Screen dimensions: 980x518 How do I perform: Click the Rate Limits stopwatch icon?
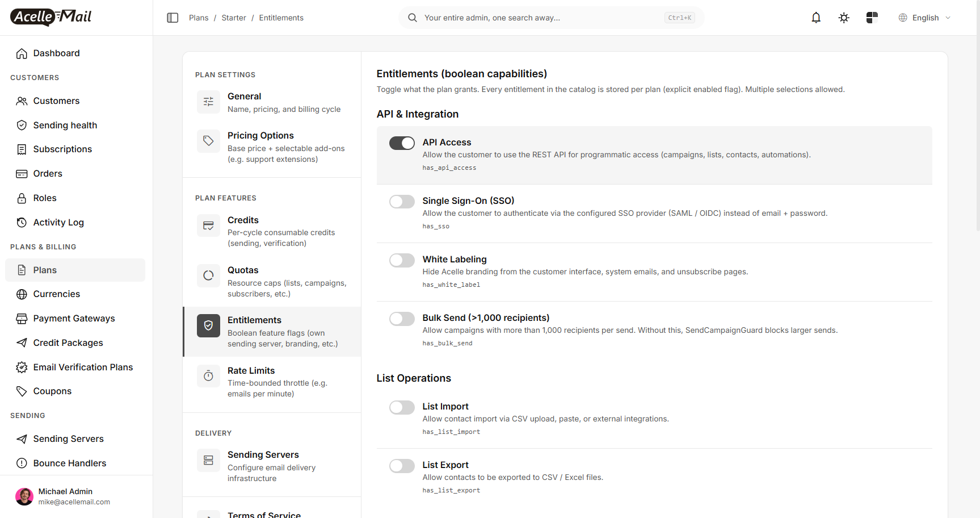(208, 376)
